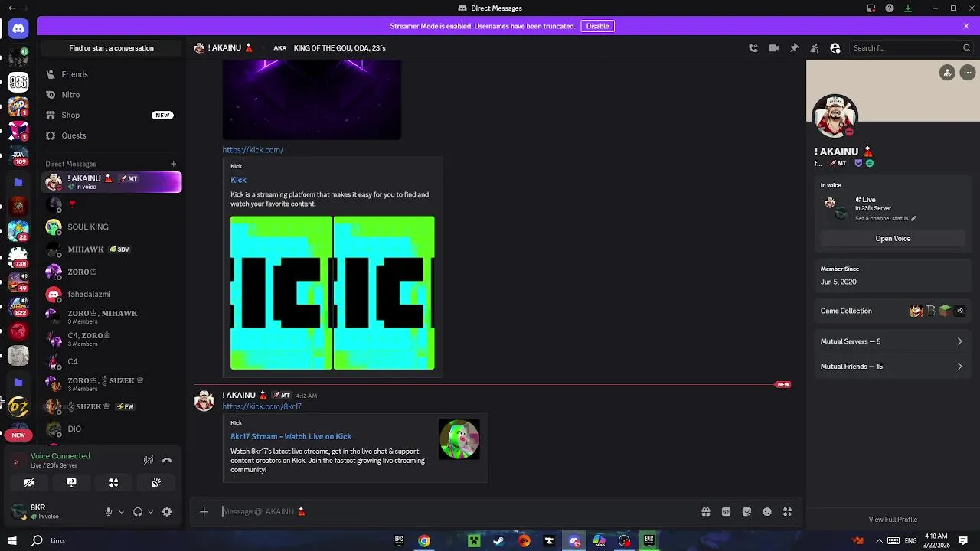Open the profile more options menu

coord(968,73)
